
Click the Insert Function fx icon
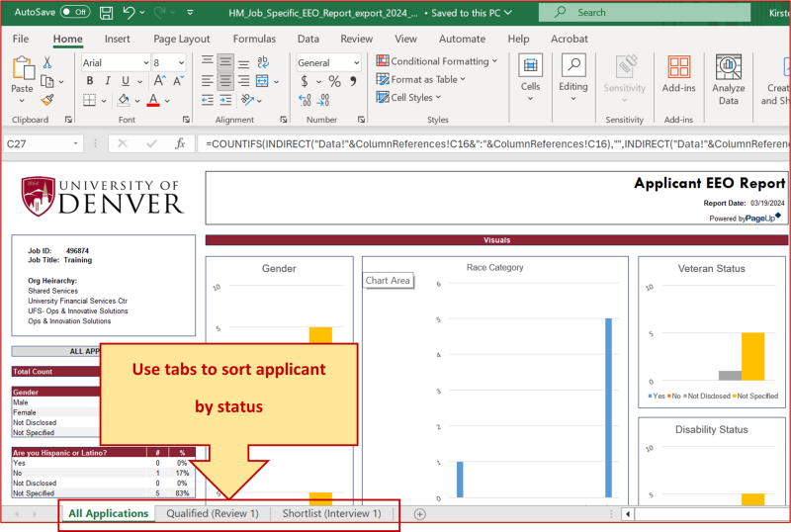click(180, 143)
